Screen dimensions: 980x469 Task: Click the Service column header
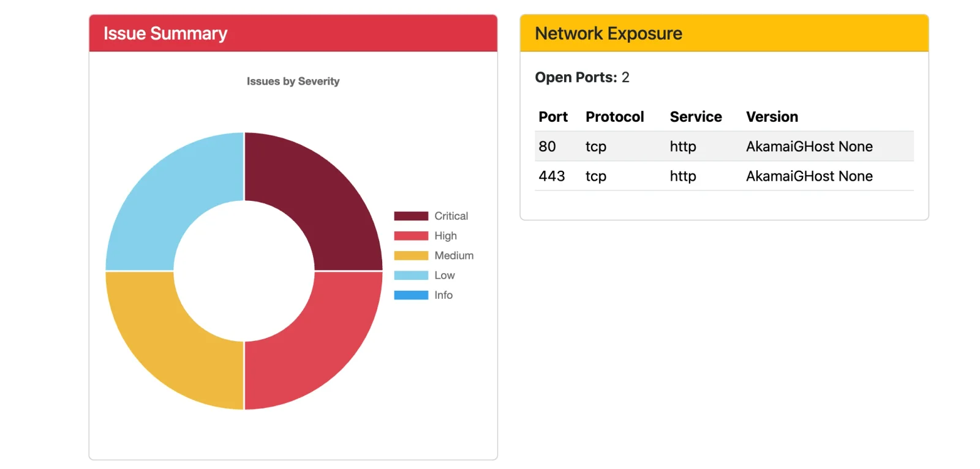coord(696,117)
